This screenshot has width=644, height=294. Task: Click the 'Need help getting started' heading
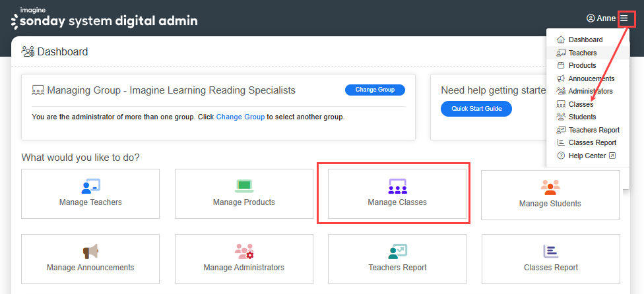(x=494, y=90)
